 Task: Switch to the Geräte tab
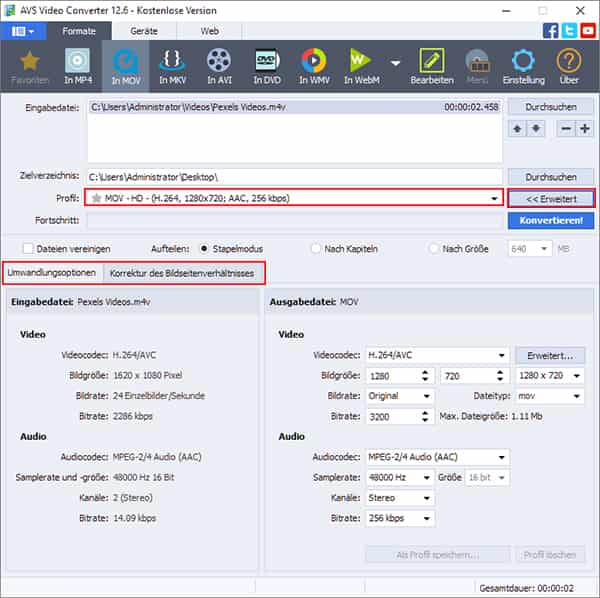144,31
